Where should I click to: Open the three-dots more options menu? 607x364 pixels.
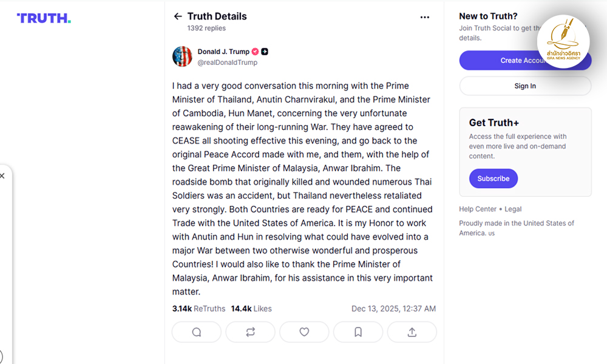(x=425, y=17)
